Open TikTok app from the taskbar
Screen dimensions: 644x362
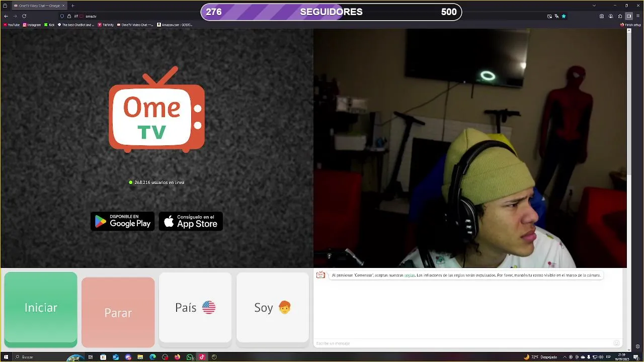pyautogui.click(x=202, y=357)
